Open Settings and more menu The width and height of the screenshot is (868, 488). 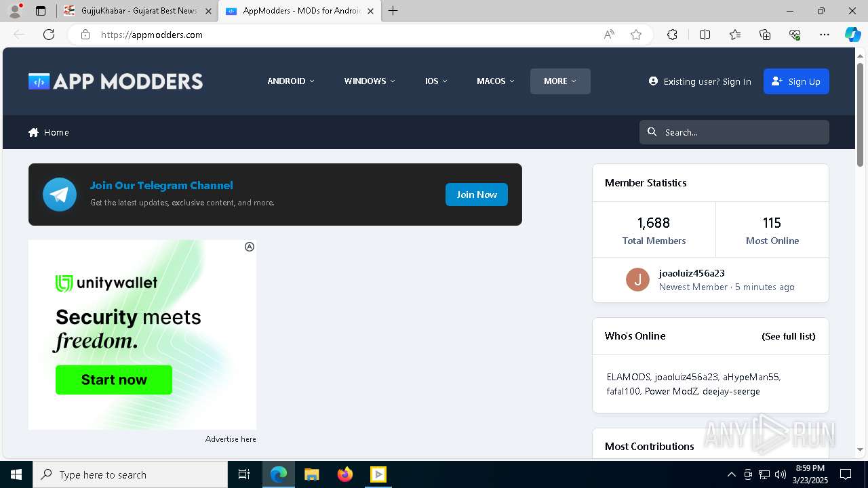tap(825, 35)
